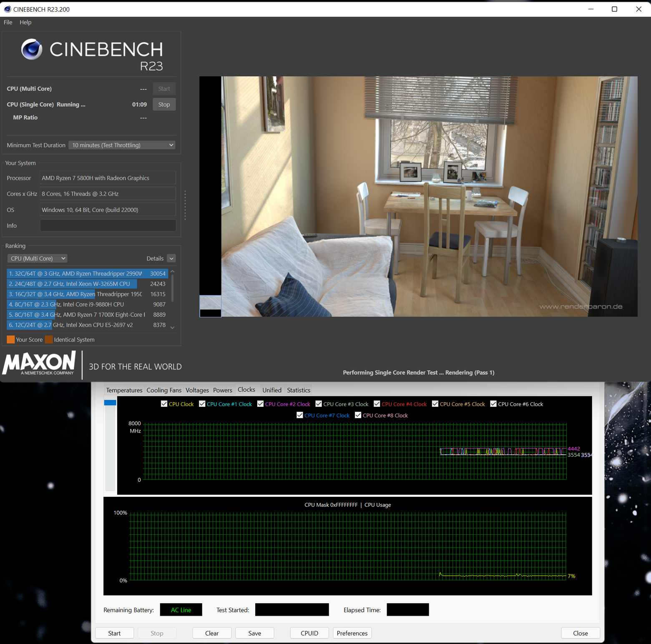Open Minimum Test Duration dropdown
Screen dimensions: 651x644
point(122,145)
